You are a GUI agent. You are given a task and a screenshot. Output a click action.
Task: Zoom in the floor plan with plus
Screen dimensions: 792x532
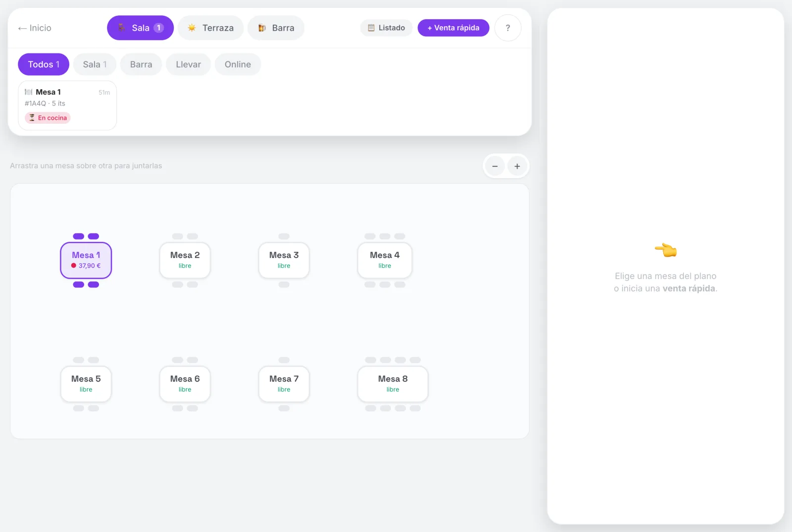point(517,166)
